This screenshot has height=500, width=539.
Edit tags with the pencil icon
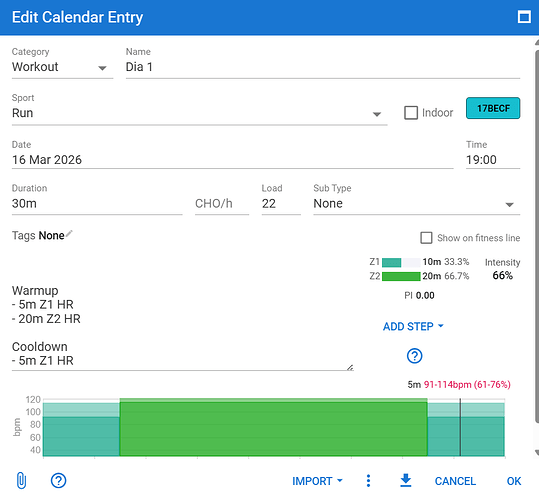69,234
